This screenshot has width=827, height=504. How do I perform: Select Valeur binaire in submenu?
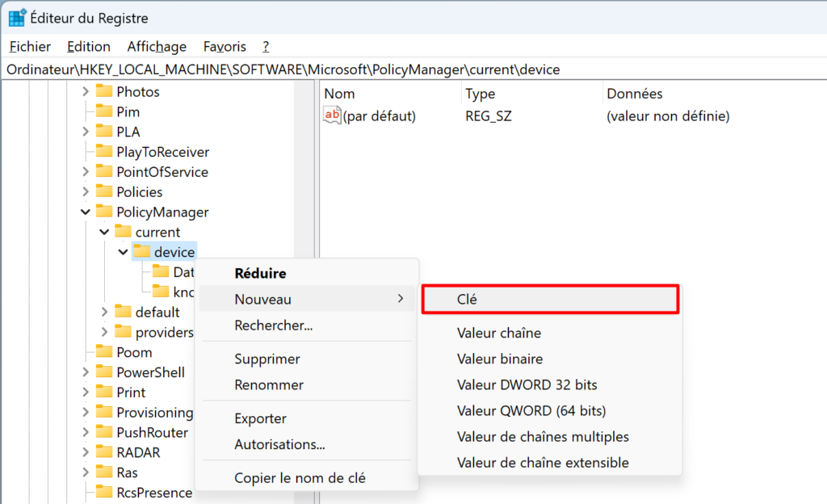pos(550,359)
